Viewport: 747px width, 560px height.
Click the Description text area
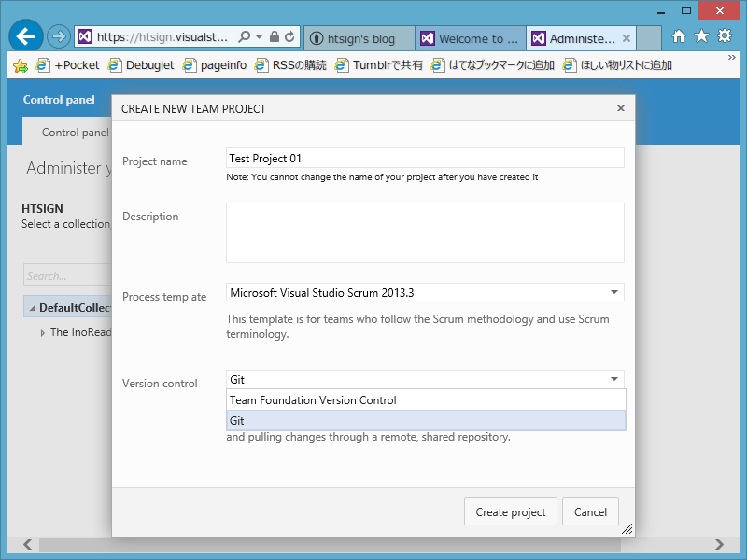click(x=425, y=232)
